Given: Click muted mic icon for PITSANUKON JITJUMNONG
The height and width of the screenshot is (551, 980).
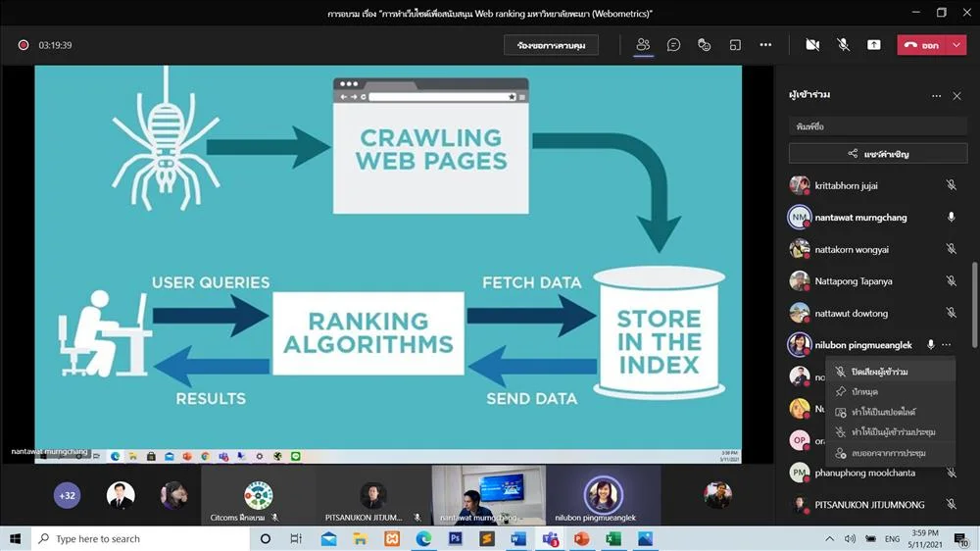Looking at the screenshot, I should (951, 504).
